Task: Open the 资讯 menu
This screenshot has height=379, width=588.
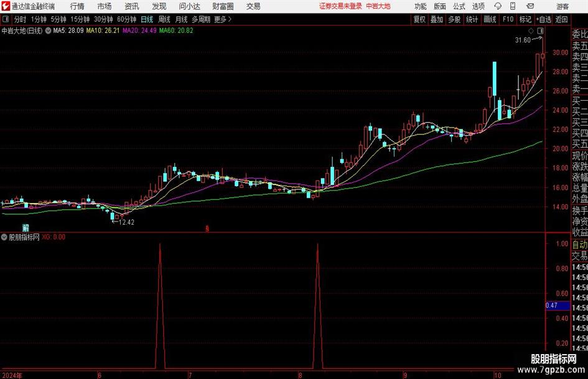Action: click(132, 6)
